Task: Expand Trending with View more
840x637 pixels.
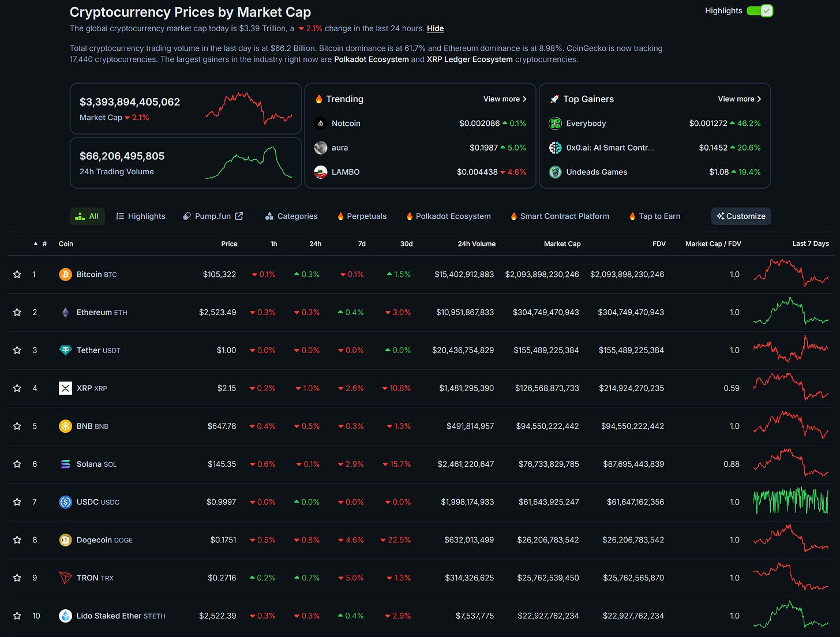Action: point(505,99)
